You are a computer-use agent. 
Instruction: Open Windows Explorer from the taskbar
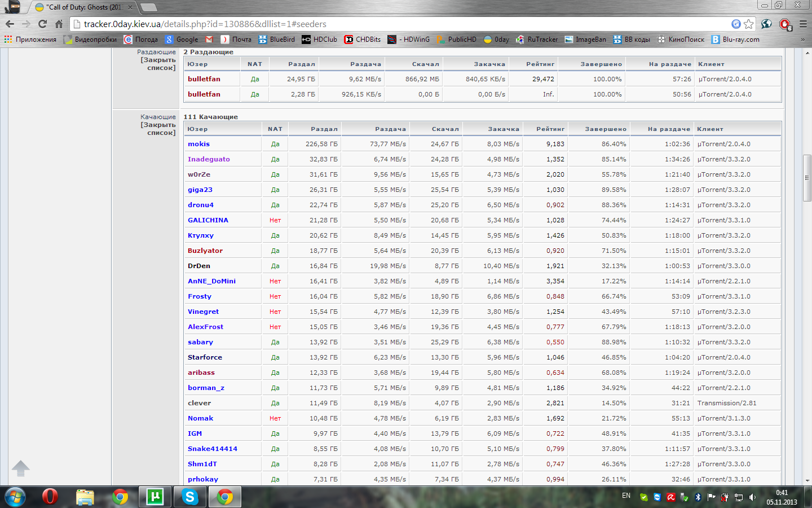85,497
